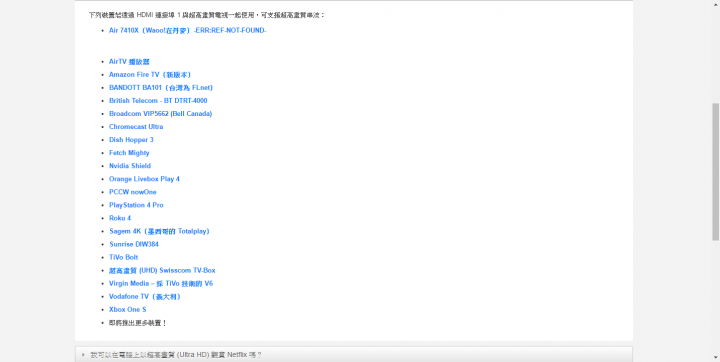This screenshot has height=362, width=720.
Task: Click the Xbox One S link
Action: (128, 310)
